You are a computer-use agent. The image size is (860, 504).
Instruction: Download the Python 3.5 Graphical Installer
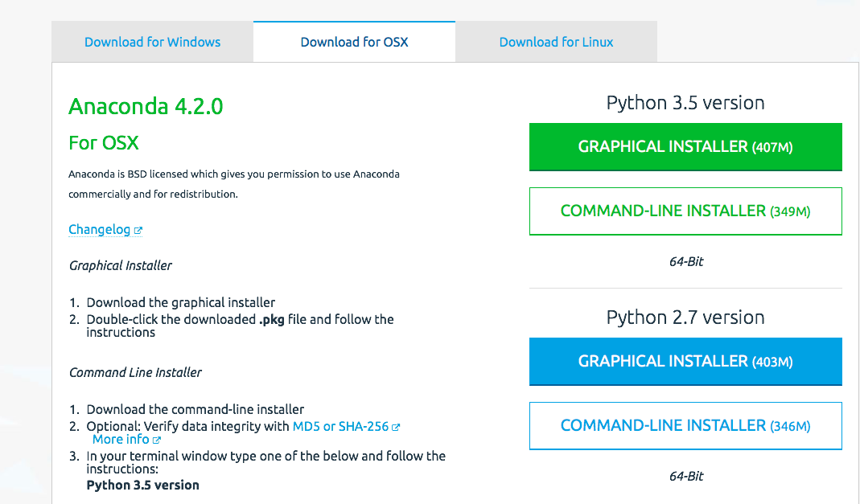685,146
